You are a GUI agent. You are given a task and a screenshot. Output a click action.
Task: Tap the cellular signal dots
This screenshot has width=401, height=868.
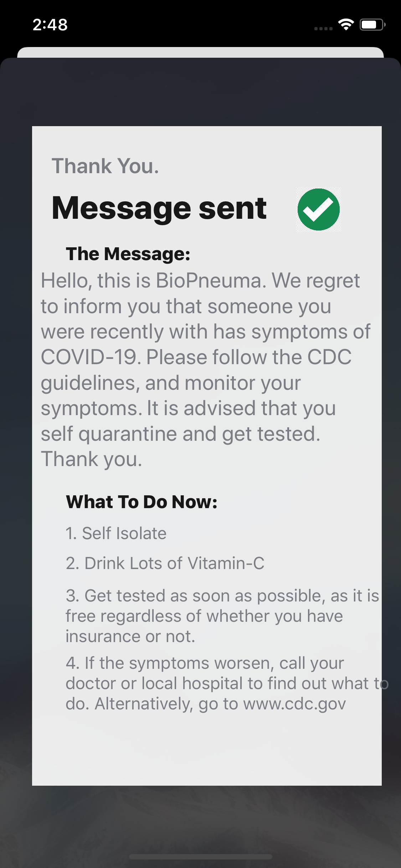[323, 28]
